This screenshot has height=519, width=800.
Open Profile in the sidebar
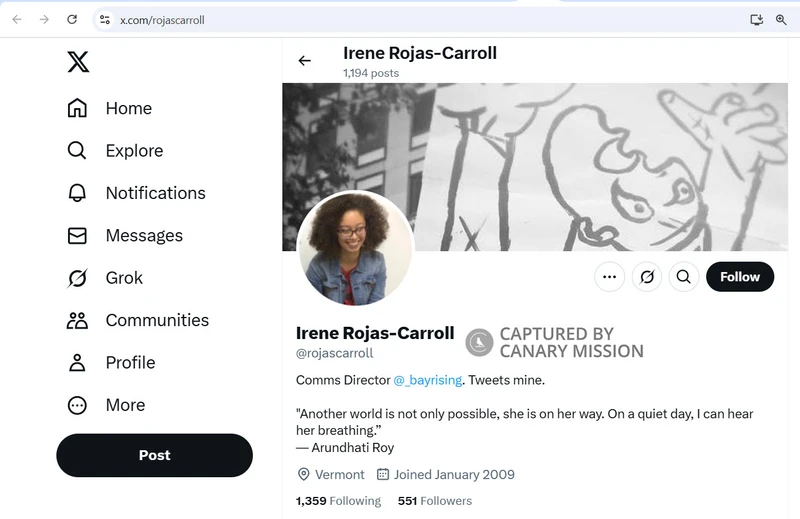tap(111, 363)
